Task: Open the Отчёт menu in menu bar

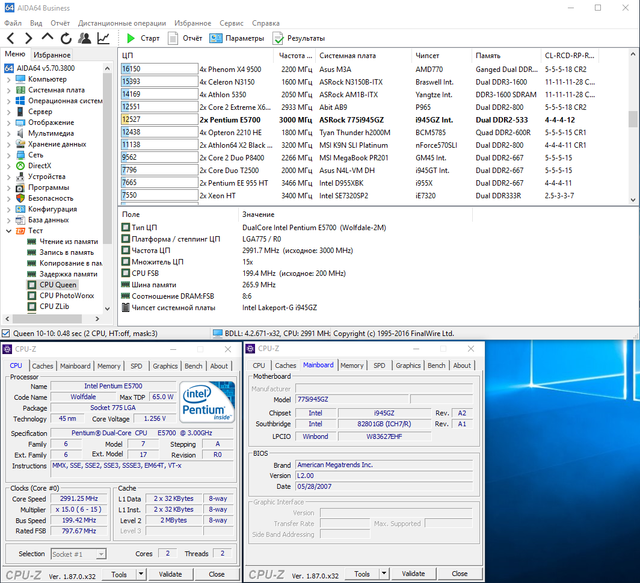Action: pyautogui.click(x=60, y=23)
